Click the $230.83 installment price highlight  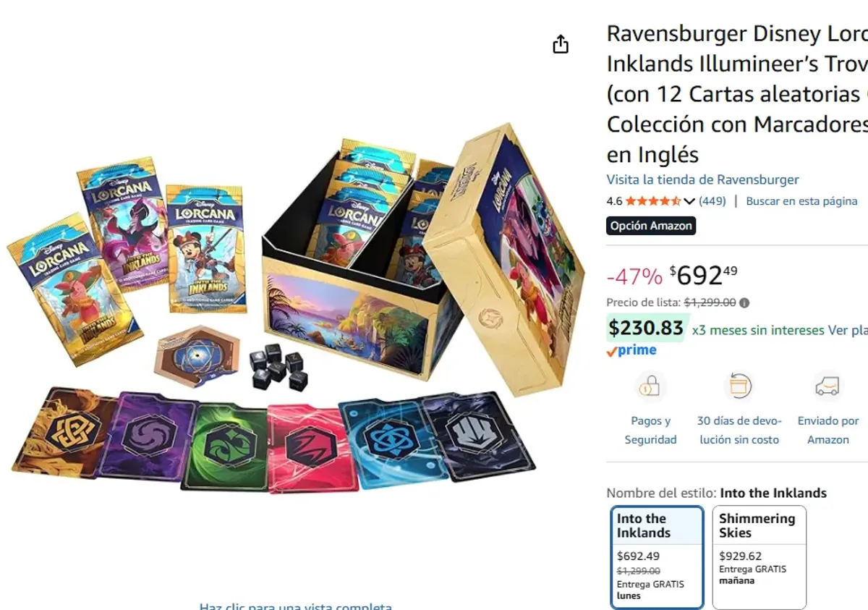(x=646, y=329)
